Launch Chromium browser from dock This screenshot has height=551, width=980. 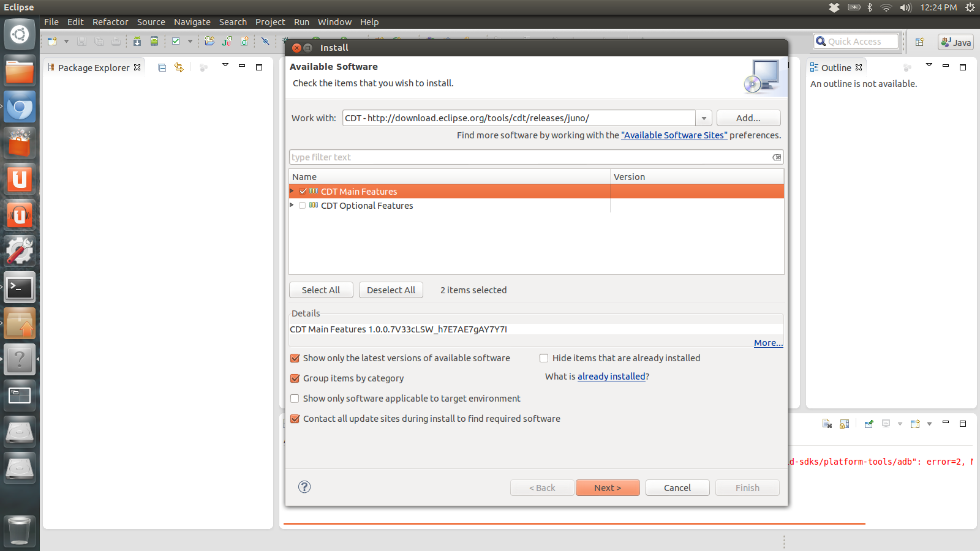[x=20, y=107]
